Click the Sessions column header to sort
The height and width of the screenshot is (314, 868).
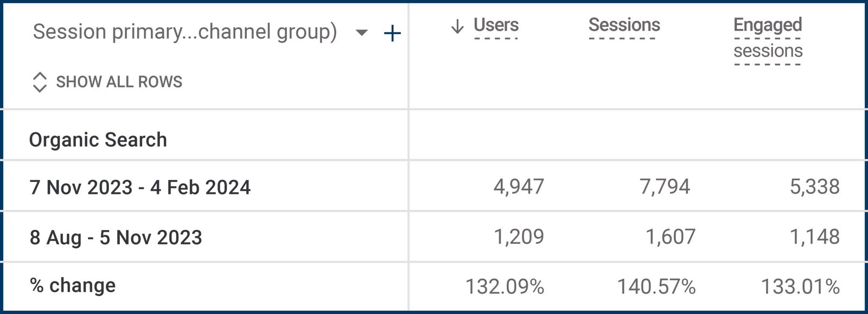623,24
